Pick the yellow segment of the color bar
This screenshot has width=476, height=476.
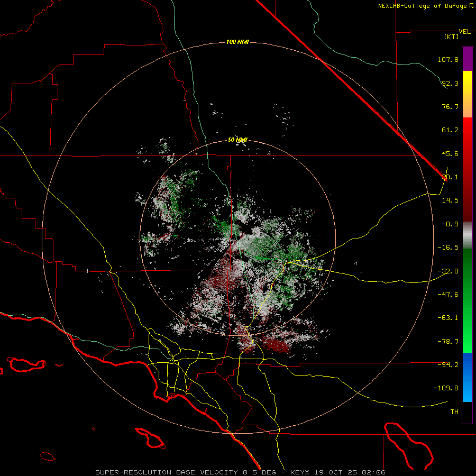tap(467, 94)
